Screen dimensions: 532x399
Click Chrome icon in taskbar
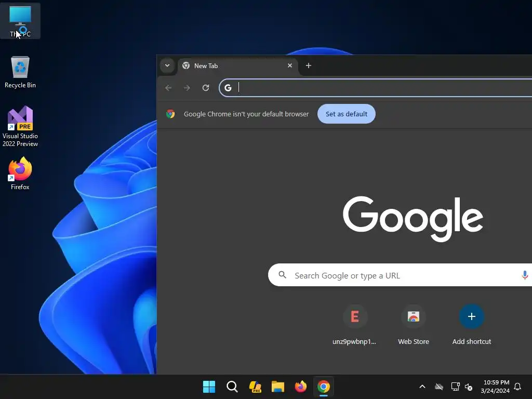(324, 387)
